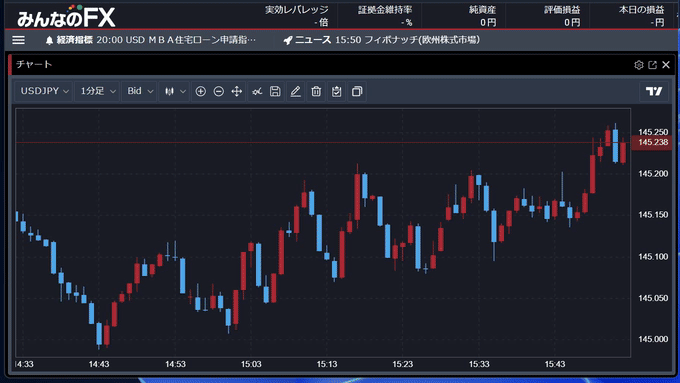This screenshot has height=383, width=680.
Task: Expand the Bid price type dropdown
Action: click(139, 91)
